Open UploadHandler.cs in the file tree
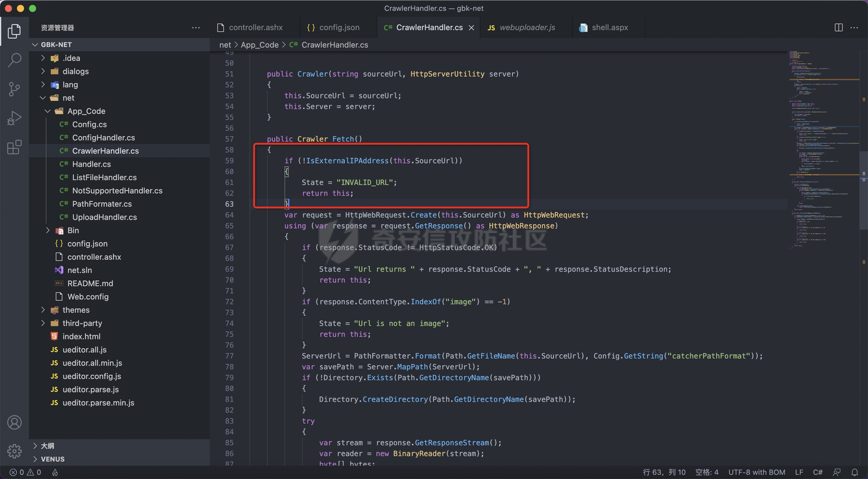The height and width of the screenshot is (479, 868). point(104,217)
